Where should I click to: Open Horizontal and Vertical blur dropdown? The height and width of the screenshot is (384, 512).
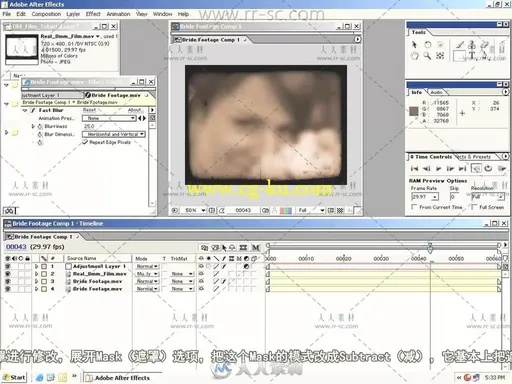click(x=114, y=134)
